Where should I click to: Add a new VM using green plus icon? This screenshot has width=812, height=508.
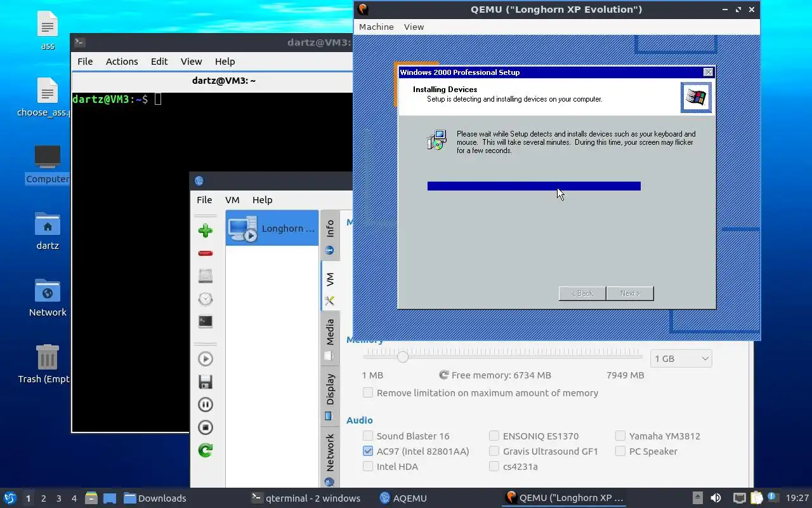[x=205, y=231]
